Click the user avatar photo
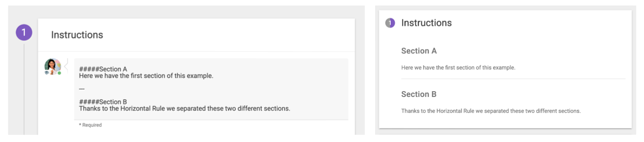Image resolution: width=644 pixels, height=142 pixels. click(53, 66)
